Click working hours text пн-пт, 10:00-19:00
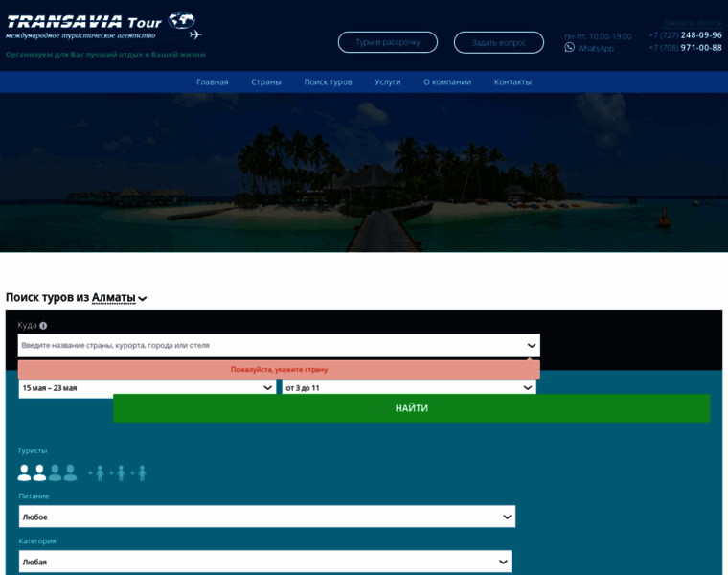 [x=598, y=36]
